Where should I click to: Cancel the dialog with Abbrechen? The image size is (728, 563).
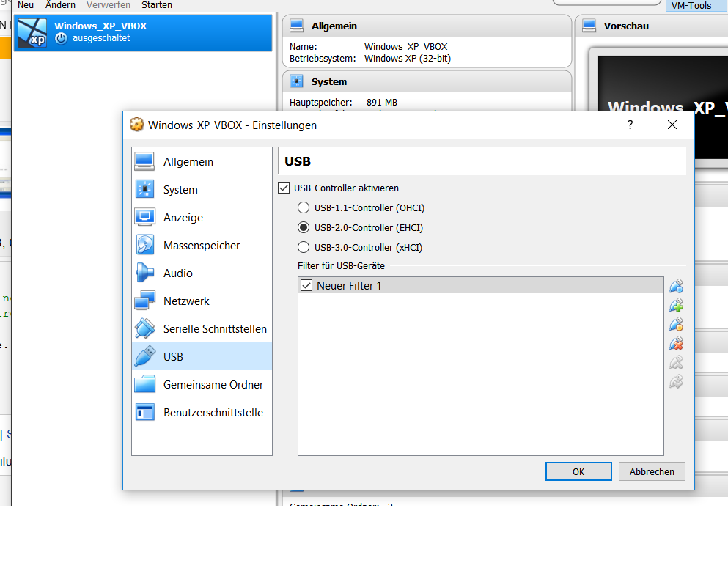click(652, 471)
